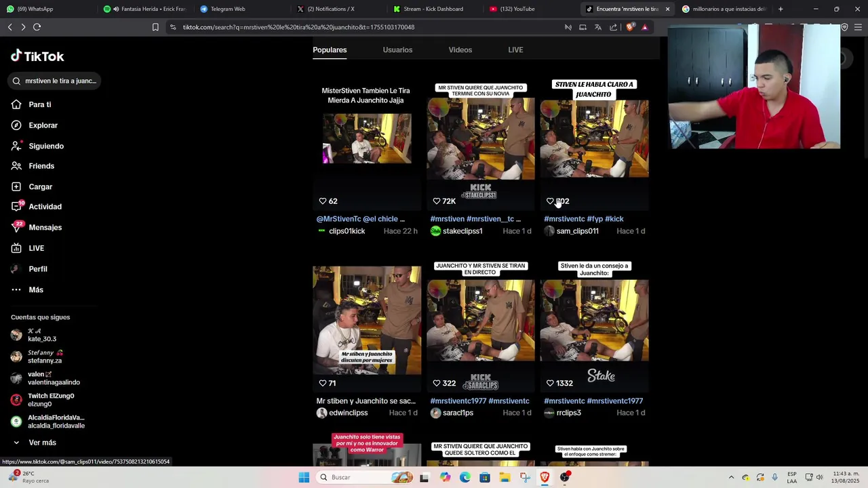This screenshot has height=488, width=868.
Task: Open saracl1ps profile link
Action: click(458, 413)
